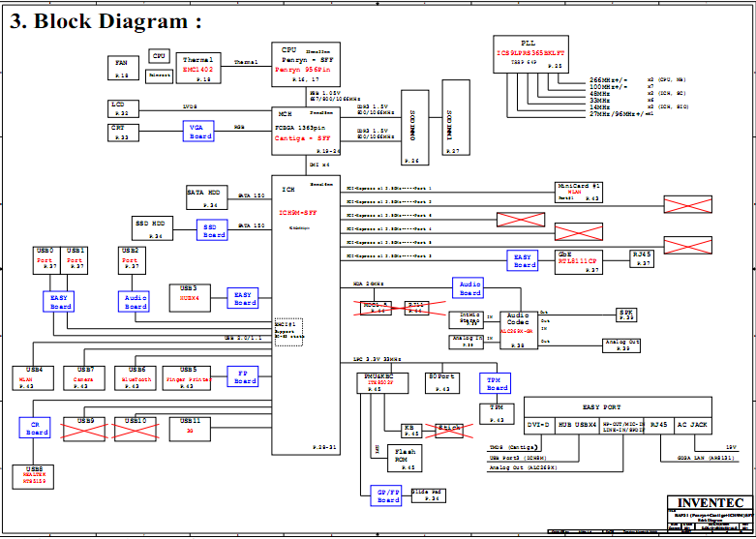
Task: Select the Thermal EMC1402 block
Action: [198, 69]
